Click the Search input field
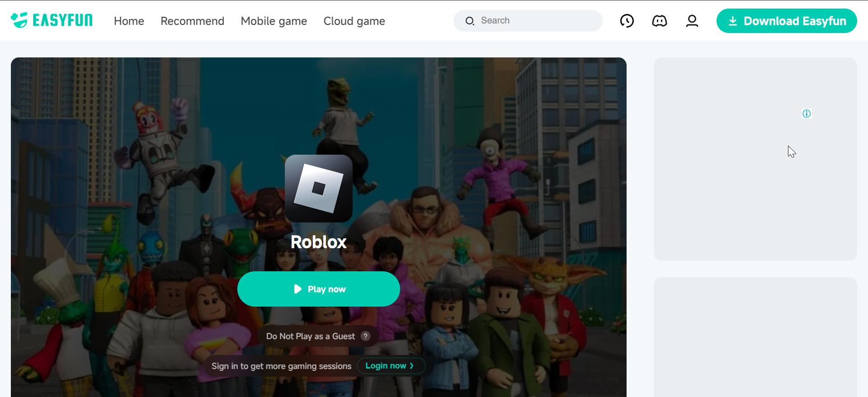Image resolution: width=868 pixels, height=397 pixels. coord(528,21)
